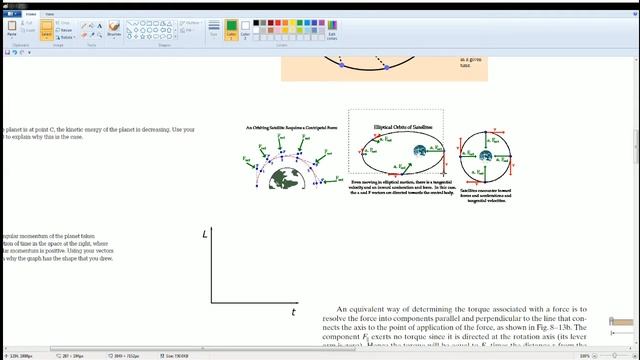Pick the turquoise blue color swatch
Screen dimensions: 640x360
(307, 22)
